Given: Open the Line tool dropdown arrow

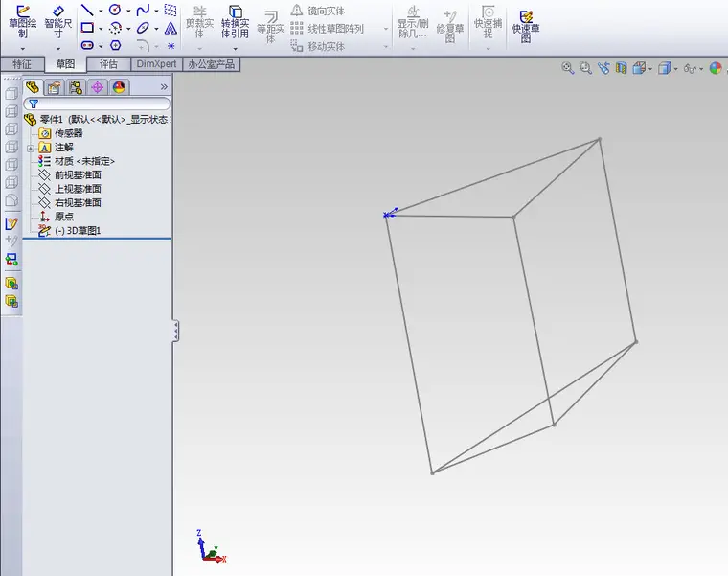Looking at the screenshot, I should 101,12.
